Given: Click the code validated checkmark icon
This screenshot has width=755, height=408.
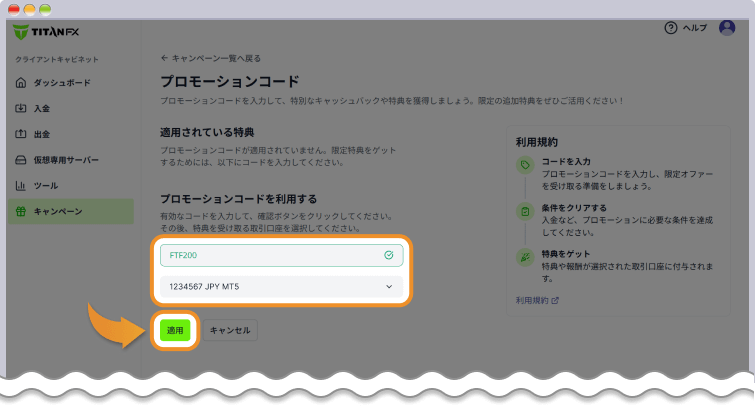Looking at the screenshot, I should (389, 255).
